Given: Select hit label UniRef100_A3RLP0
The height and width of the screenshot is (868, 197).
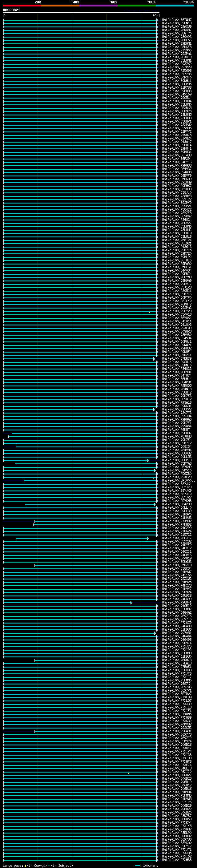Looking at the screenshot, I should 177,833.
